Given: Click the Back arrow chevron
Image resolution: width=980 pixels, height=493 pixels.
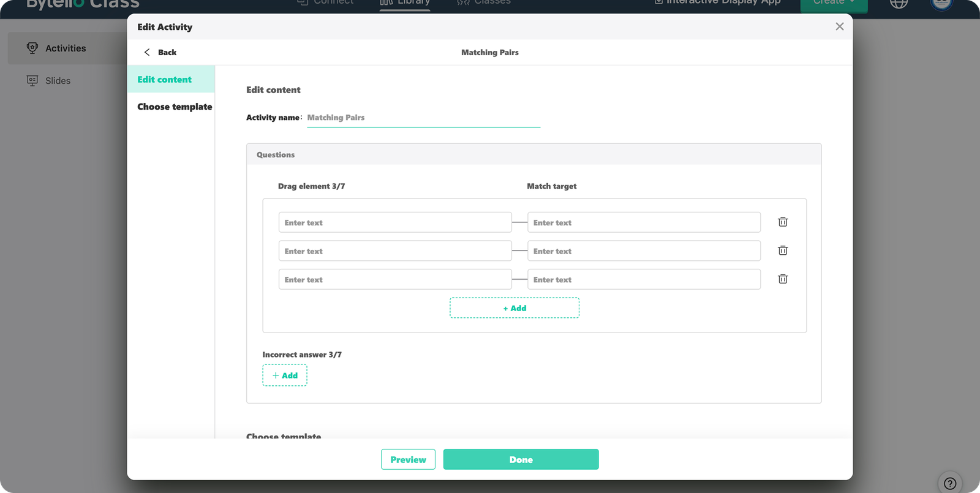Looking at the screenshot, I should (x=147, y=52).
